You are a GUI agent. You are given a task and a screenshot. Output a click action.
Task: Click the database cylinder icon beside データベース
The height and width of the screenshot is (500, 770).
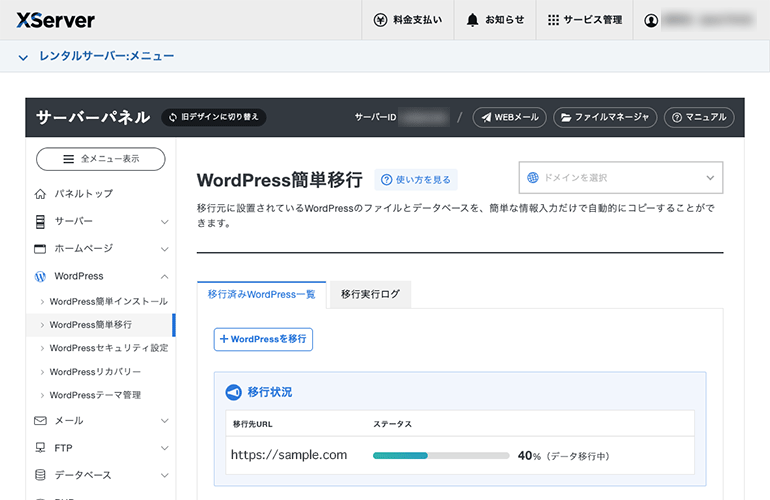tap(40, 475)
